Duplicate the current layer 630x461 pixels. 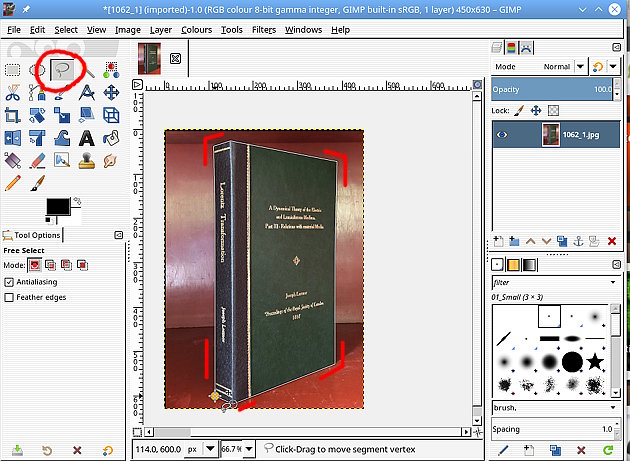coord(562,241)
